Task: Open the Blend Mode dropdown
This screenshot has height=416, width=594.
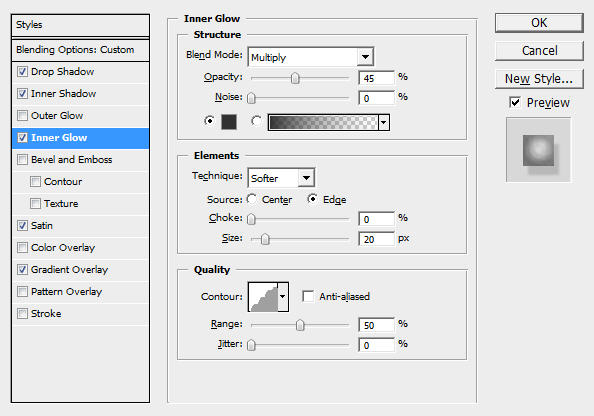Action: click(x=311, y=57)
